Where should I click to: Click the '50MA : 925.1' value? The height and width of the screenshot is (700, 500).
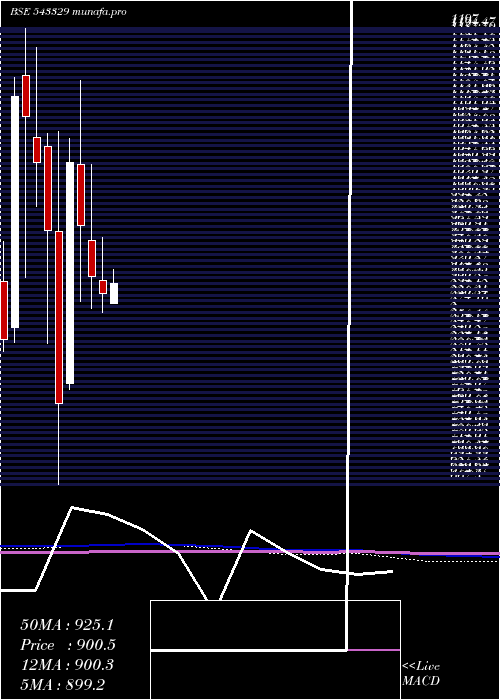[67, 625]
